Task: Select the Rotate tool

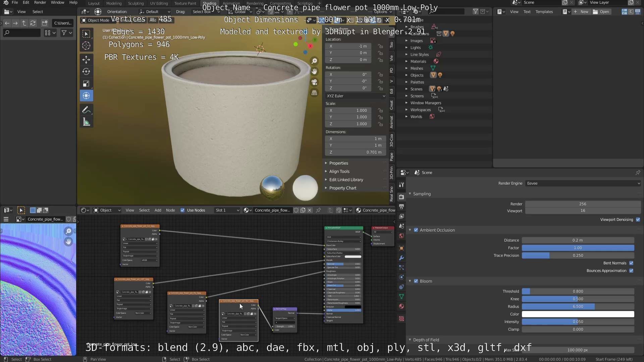Action: (86, 71)
